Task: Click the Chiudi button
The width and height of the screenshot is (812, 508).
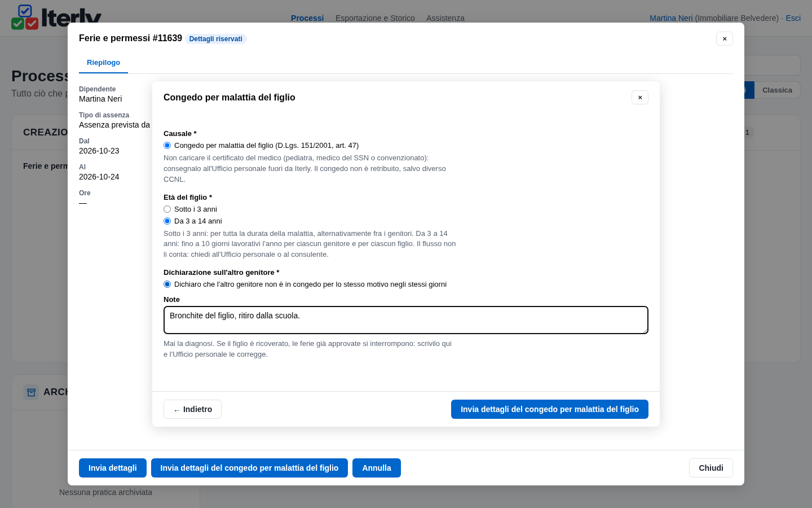Action: click(711, 468)
